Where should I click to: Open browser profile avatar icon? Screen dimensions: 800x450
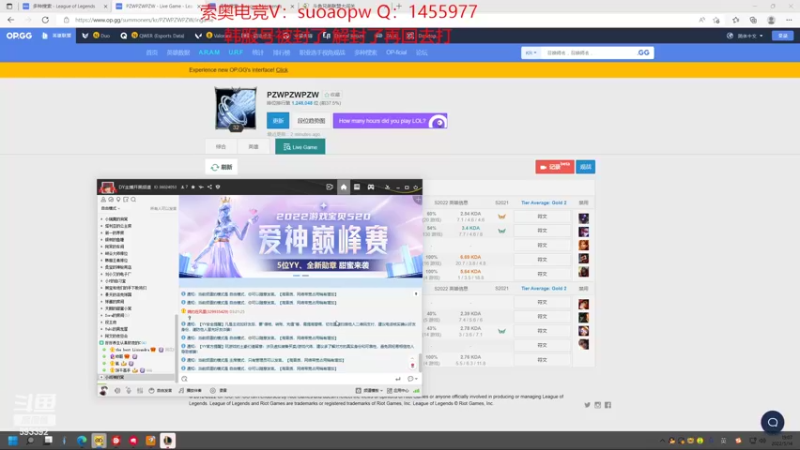pos(771,20)
